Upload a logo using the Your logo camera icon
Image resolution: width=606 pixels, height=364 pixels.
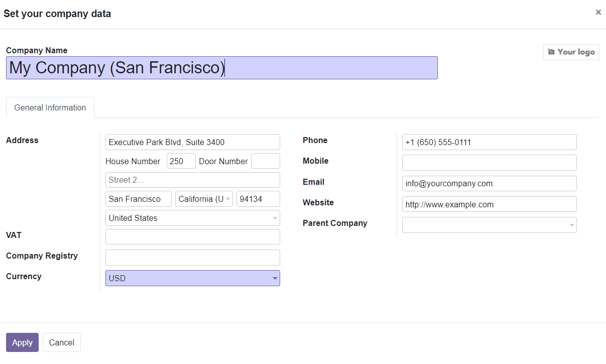tap(571, 52)
